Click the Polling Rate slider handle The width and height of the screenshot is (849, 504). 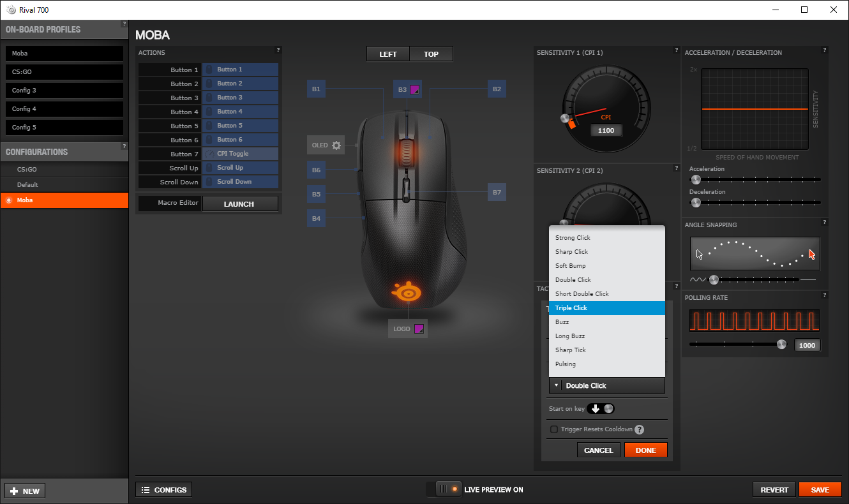tap(781, 345)
